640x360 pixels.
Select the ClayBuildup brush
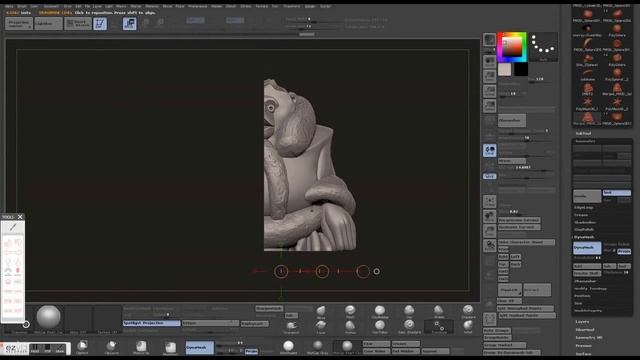(380, 312)
